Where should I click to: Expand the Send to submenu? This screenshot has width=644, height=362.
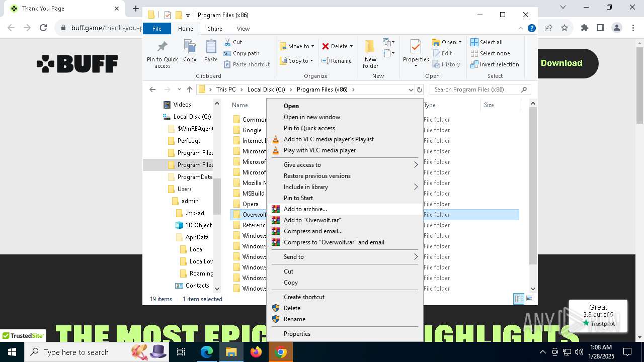pos(345,257)
